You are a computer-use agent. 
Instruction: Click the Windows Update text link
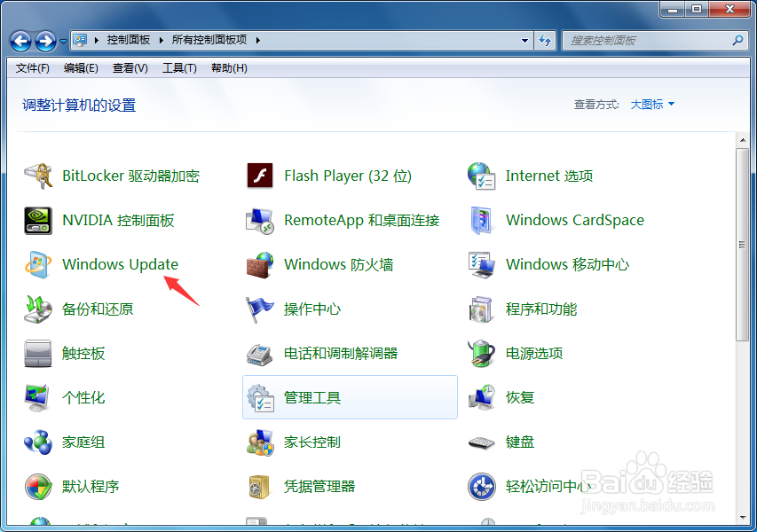pyautogui.click(x=120, y=264)
